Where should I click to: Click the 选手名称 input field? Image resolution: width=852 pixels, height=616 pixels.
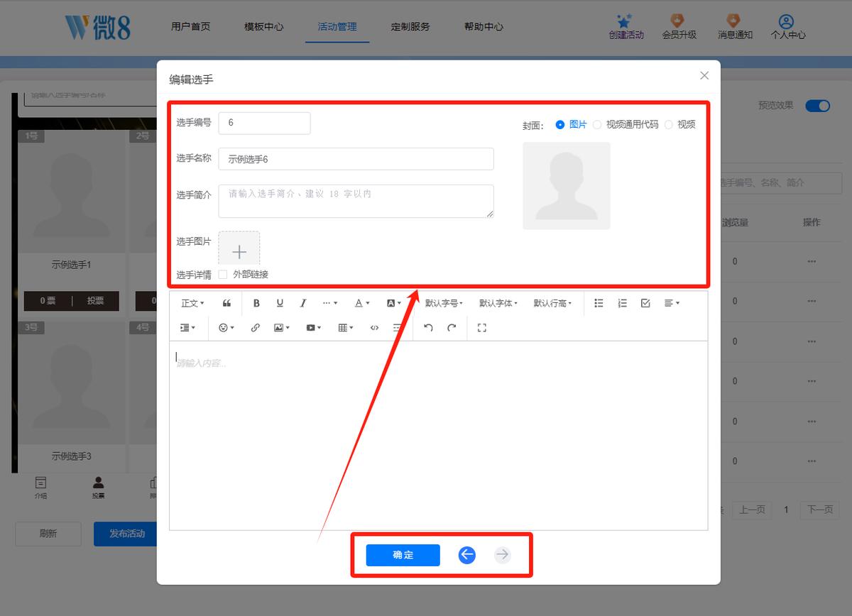[356, 159]
